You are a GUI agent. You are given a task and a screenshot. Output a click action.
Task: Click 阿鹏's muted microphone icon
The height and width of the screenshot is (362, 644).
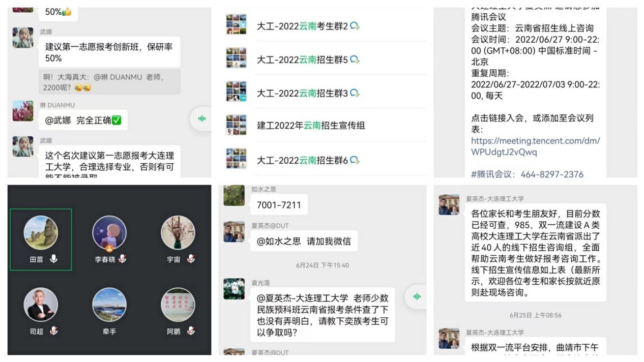coord(190,331)
